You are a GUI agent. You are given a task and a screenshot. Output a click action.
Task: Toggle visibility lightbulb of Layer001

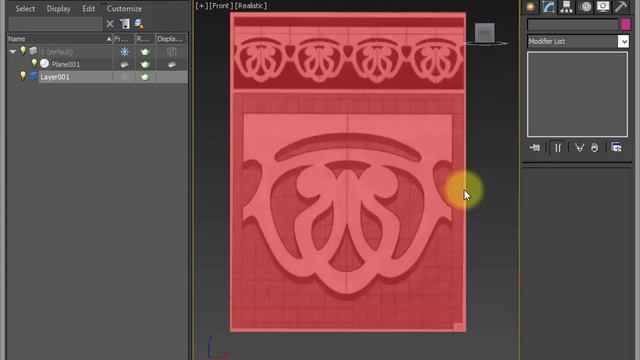[23, 76]
